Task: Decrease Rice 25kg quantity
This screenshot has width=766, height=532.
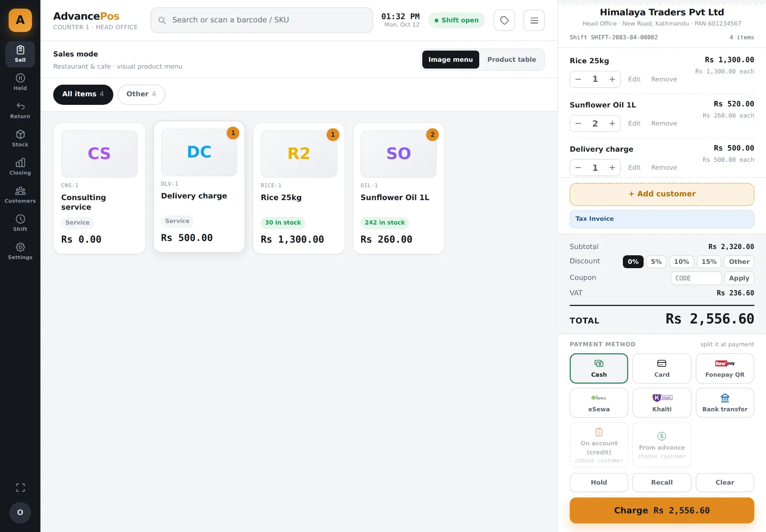Action: tap(578, 79)
